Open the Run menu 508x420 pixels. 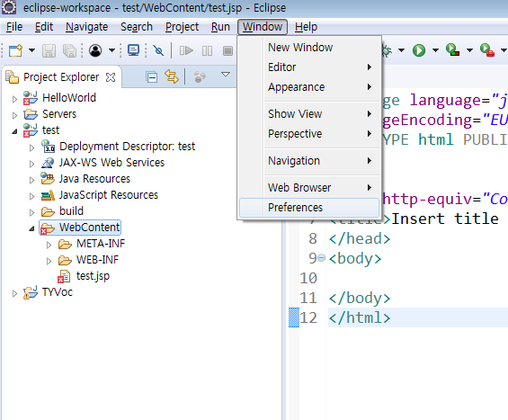tap(220, 27)
